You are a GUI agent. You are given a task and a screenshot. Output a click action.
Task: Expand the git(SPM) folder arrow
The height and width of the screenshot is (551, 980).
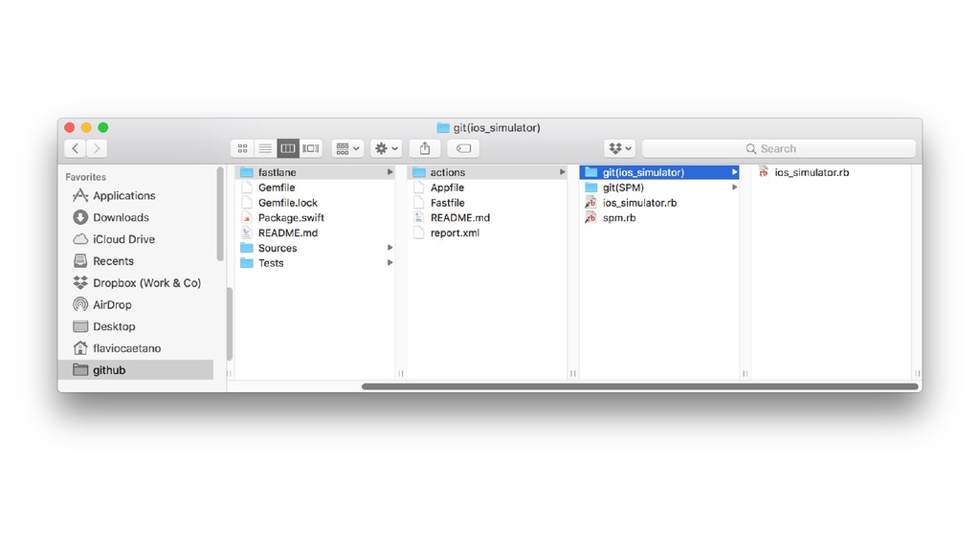pyautogui.click(x=734, y=187)
